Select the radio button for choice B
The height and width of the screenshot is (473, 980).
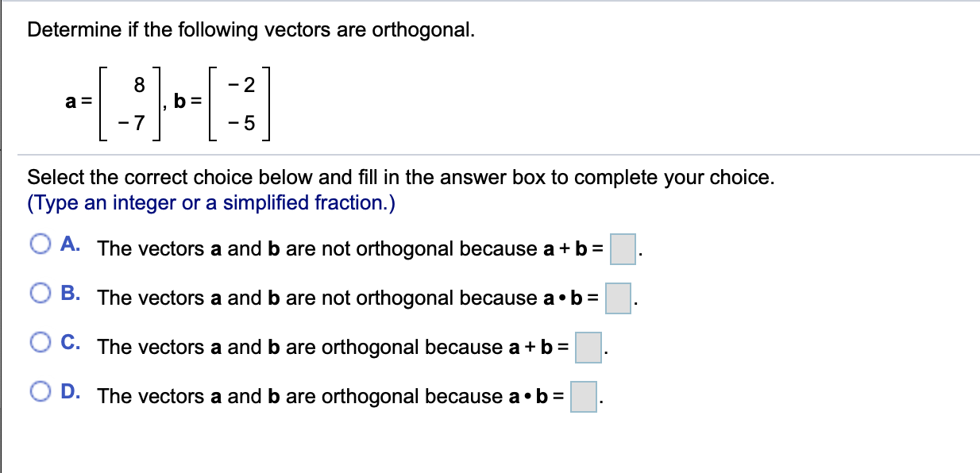click(39, 292)
